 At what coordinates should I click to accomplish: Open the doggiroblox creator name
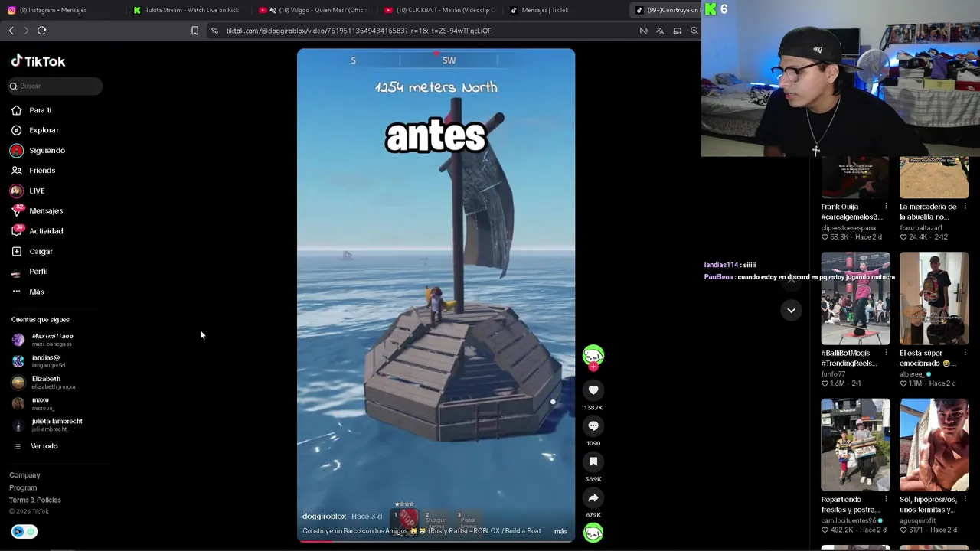(324, 517)
